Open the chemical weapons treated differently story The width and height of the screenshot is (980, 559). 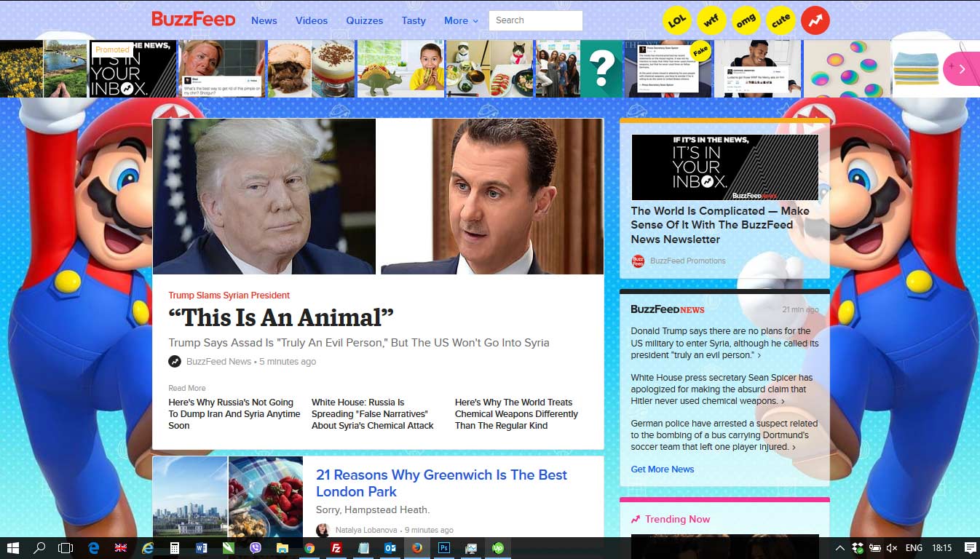tap(516, 414)
